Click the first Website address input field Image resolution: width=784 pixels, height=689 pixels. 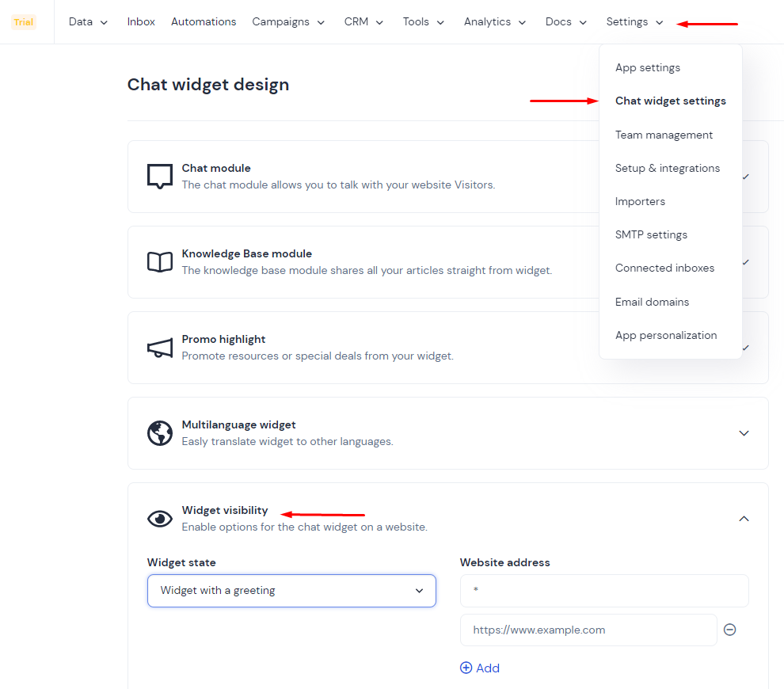(x=604, y=591)
